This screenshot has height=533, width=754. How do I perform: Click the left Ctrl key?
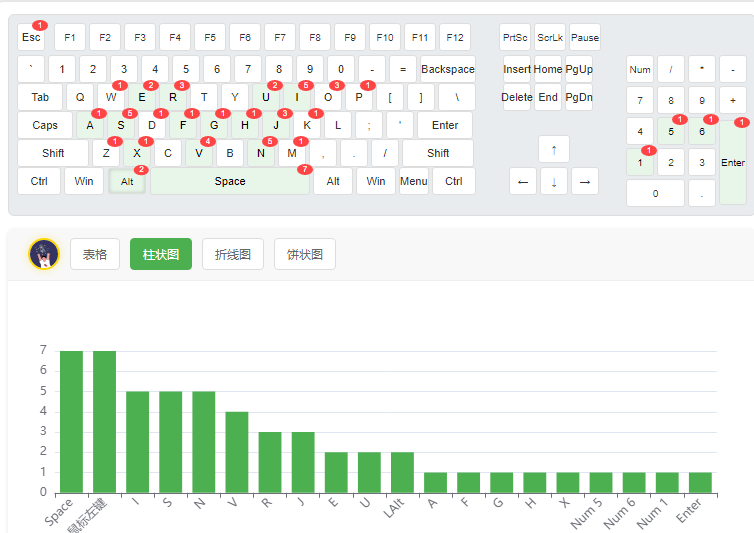point(39,181)
